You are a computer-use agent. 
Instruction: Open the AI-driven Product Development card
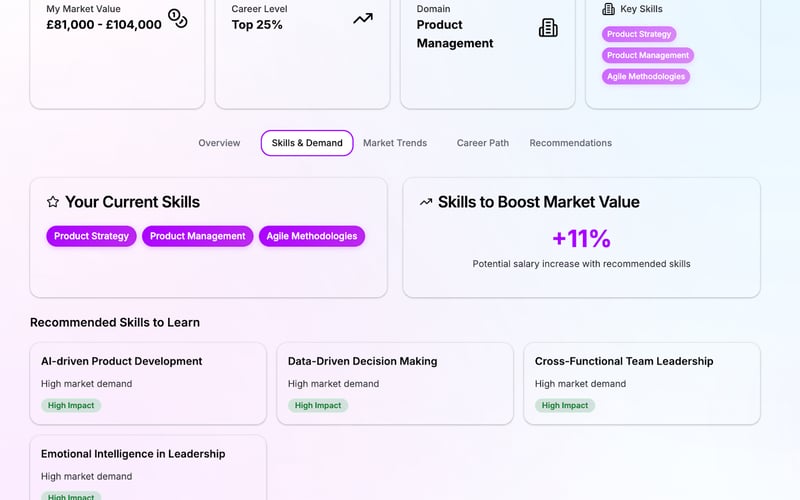(x=148, y=383)
